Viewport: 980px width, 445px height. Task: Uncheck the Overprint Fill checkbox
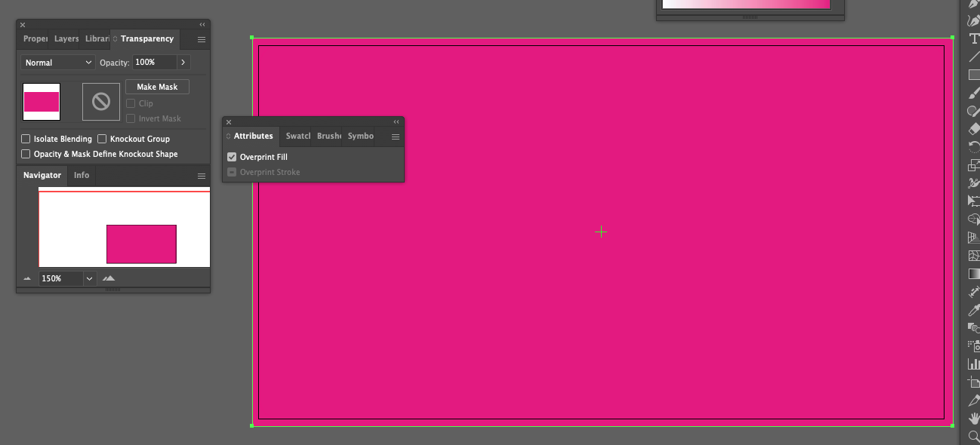[232, 157]
